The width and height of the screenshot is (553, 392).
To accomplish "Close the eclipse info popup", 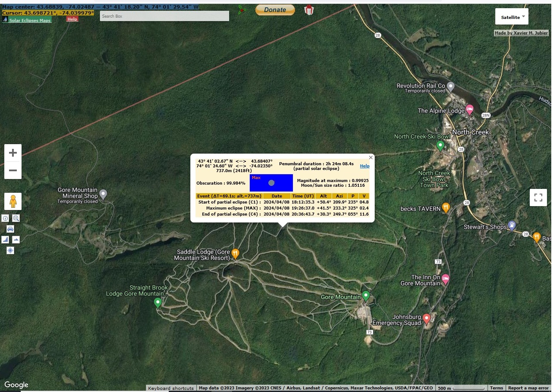I will point(371,157).
